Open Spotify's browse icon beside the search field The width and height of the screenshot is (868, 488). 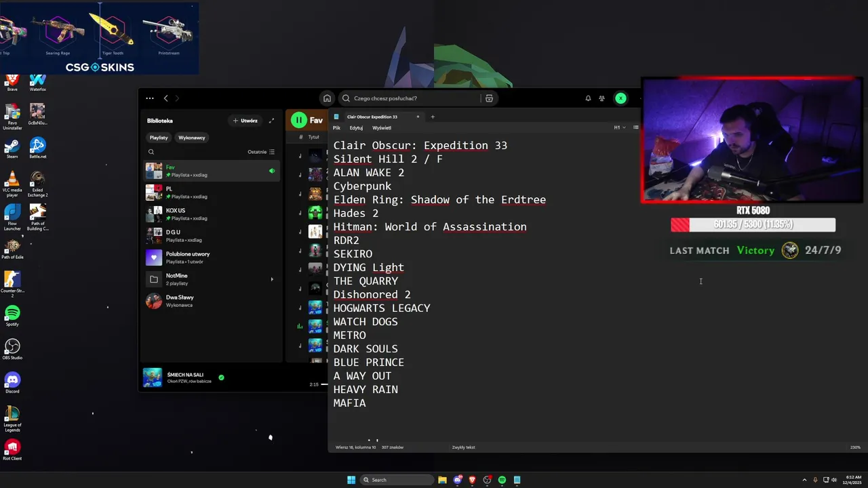489,98
